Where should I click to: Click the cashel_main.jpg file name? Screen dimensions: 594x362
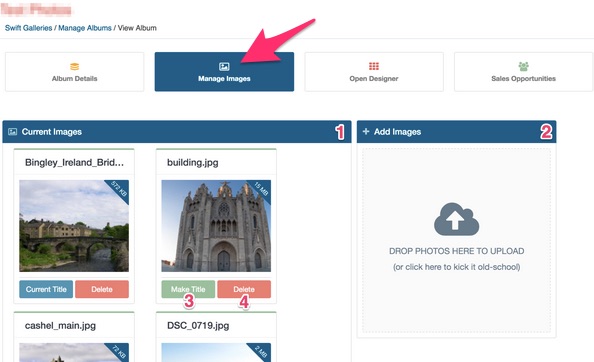tap(60, 326)
